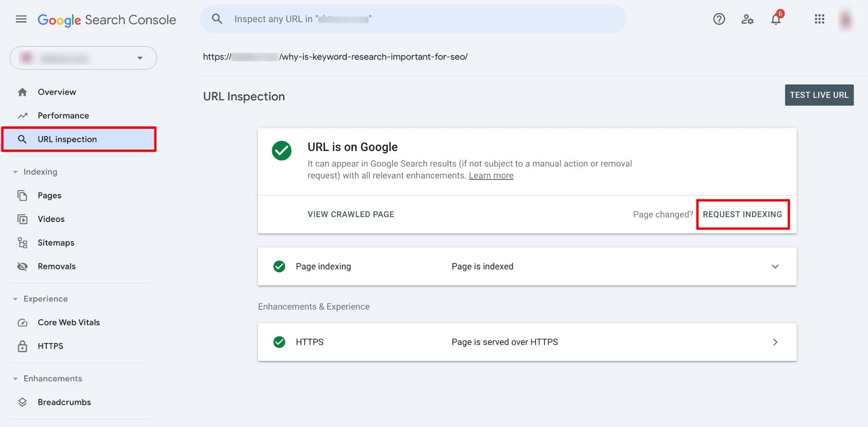The width and height of the screenshot is (868, 427).
Task: Click the 'URL Inspection' page title
Action: 244,96
